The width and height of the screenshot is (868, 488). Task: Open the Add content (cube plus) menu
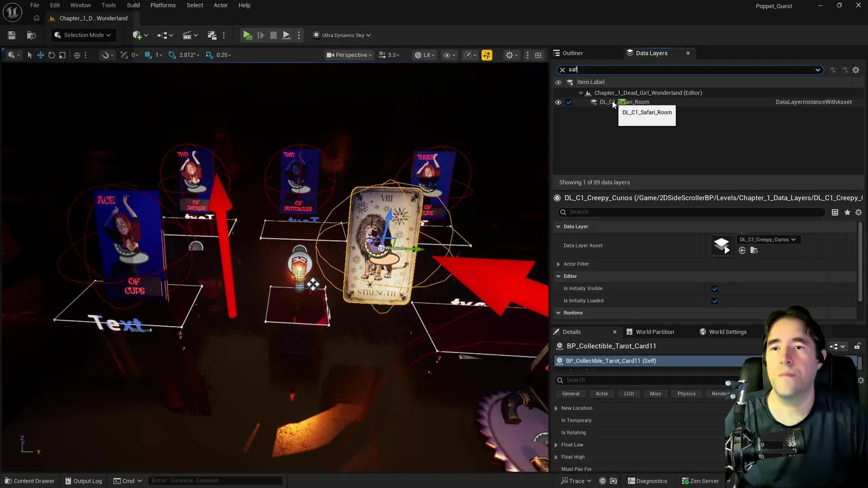(x=141, y=35)
